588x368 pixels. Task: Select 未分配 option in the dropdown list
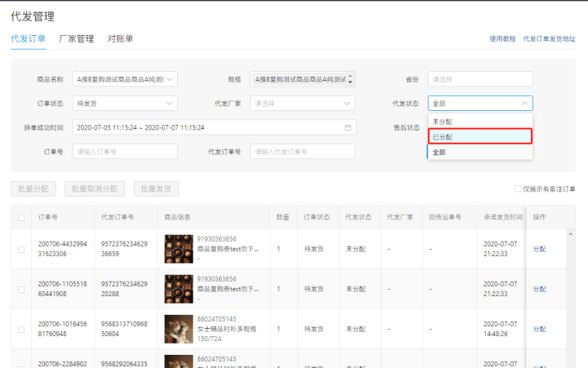tap(480, 122)
